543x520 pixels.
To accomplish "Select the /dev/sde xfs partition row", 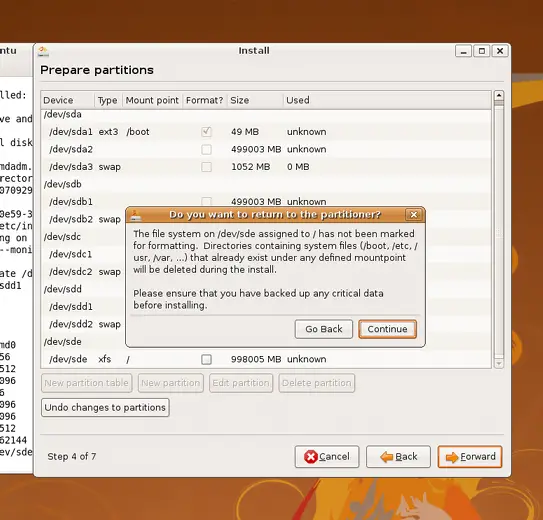I will point(266,359).
